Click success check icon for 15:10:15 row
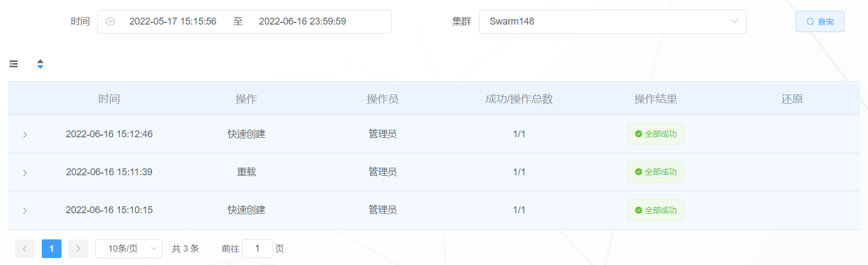The height and width of the screenshot is (265, 868). click(638, 211)
